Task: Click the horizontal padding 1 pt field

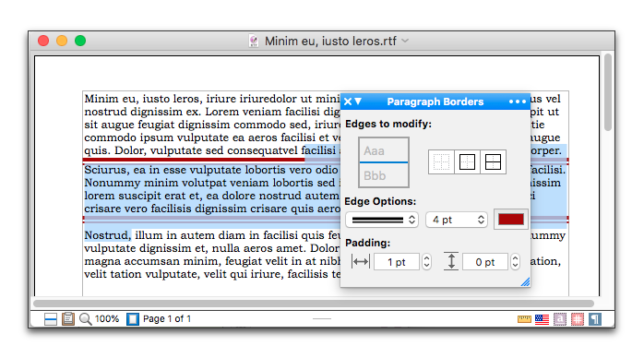Action: pos(397,262)
